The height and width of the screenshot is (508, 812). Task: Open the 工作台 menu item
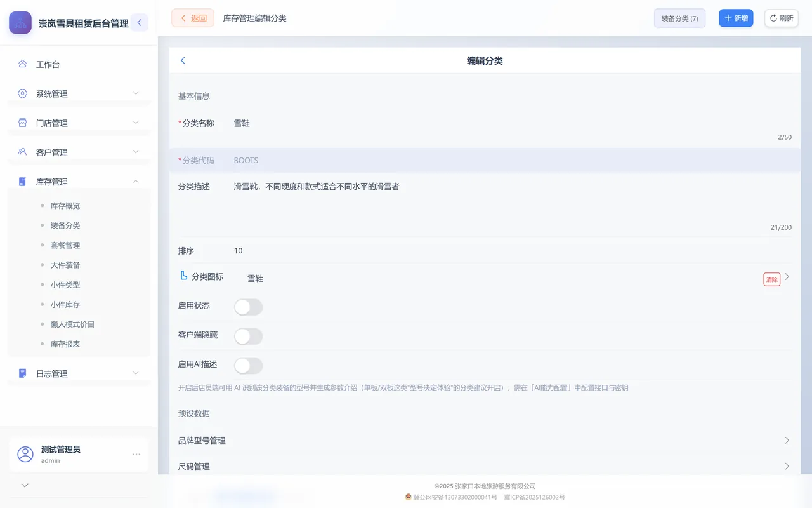79,64
